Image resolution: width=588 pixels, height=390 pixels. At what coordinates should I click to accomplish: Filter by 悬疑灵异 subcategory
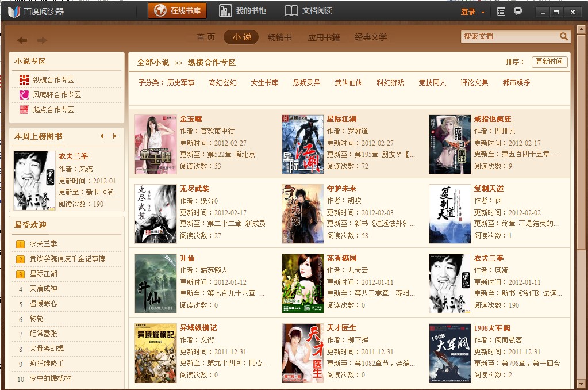point(307,83)
